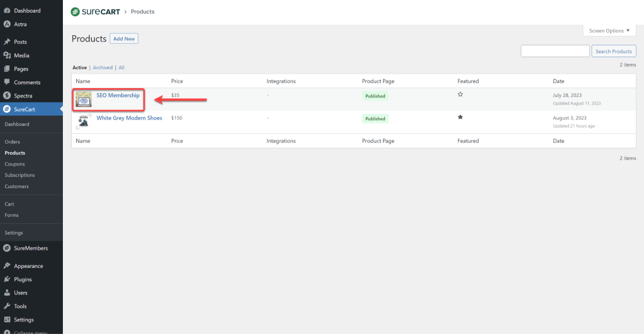Click the Spectra icon in sidebar
The image size is (644, 334).
[7, 96]
